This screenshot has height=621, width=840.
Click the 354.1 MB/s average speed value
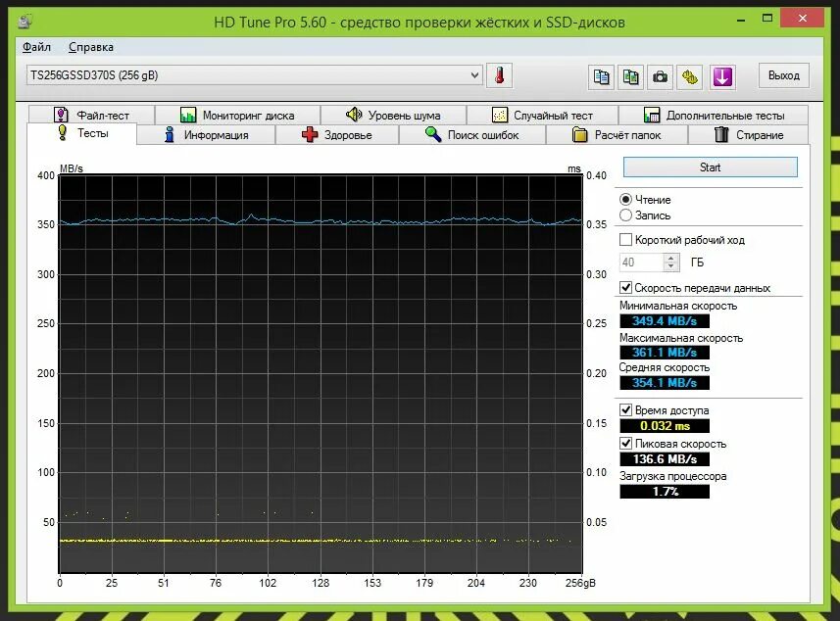click(x=665, y=383)
